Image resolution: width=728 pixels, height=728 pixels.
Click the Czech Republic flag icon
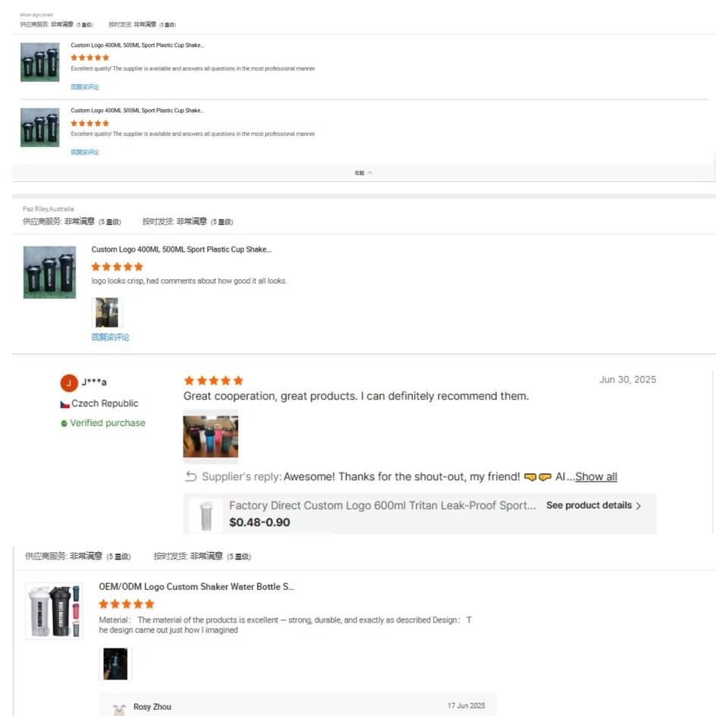pos(65,404)
